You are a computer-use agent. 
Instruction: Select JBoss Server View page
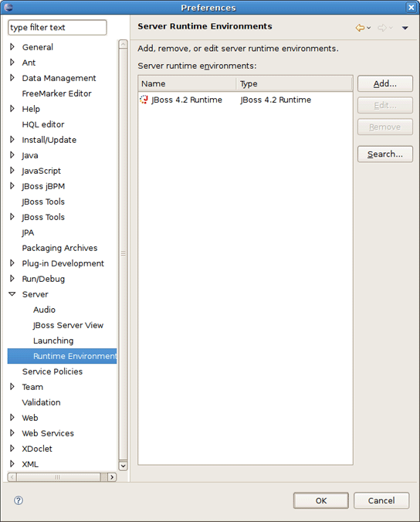[x=68, y=325]
